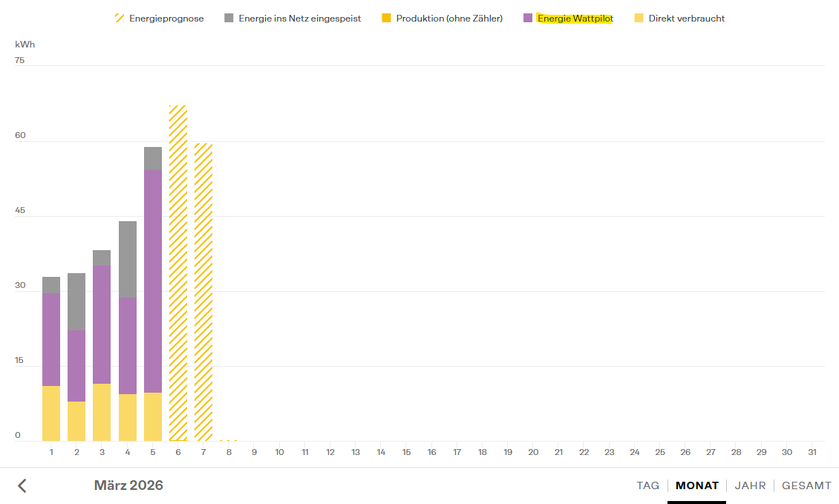Click the gray Energie ins Netz legend square
The height and width of the screenshot is (504, 839).
(x=229, y=18)
